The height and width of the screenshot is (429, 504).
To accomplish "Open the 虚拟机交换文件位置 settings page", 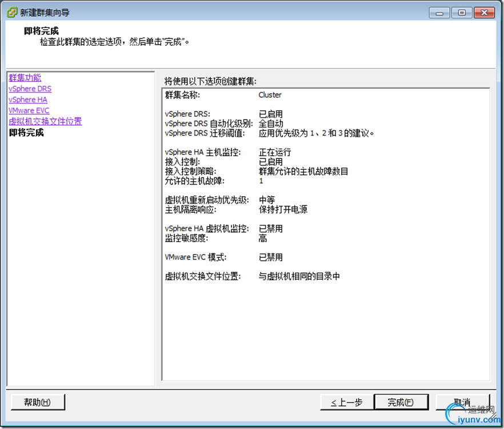I will (45, 121).
